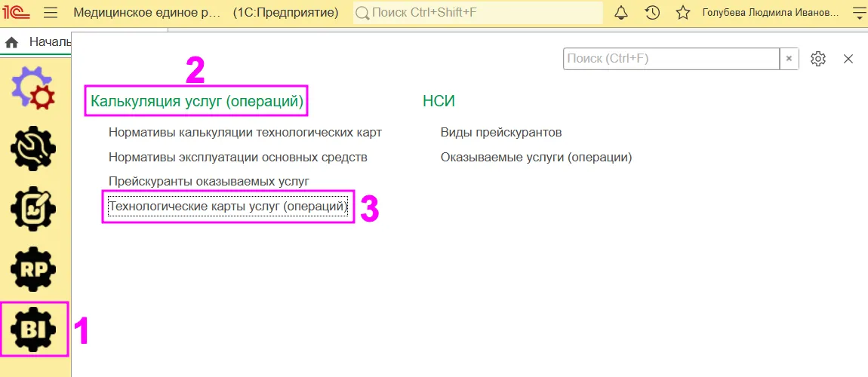Open Технологические карты услуг (операций)
The image size is (868, 377).
pyautogui.click(x=227, y=206)
